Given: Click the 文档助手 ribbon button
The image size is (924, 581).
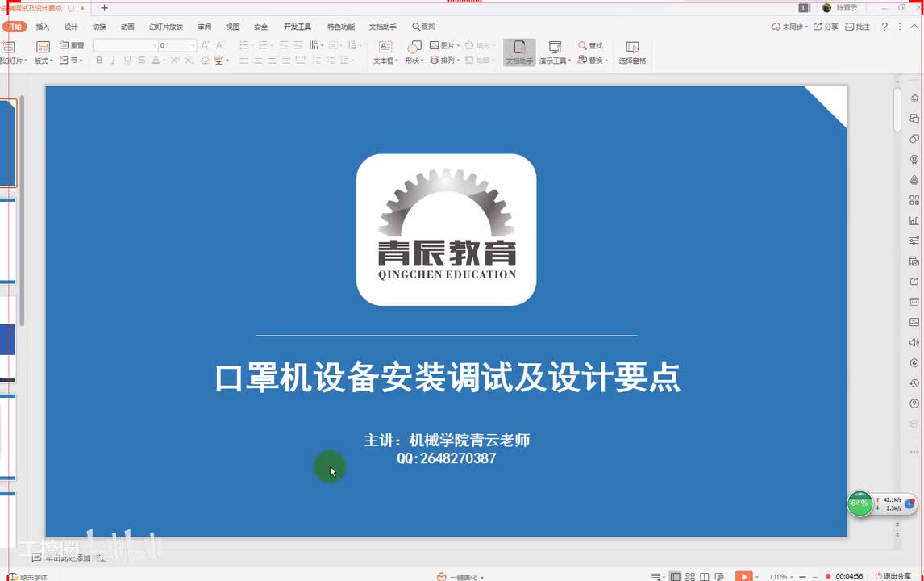Looking at the screenshot, I should [x=519, y=52].
